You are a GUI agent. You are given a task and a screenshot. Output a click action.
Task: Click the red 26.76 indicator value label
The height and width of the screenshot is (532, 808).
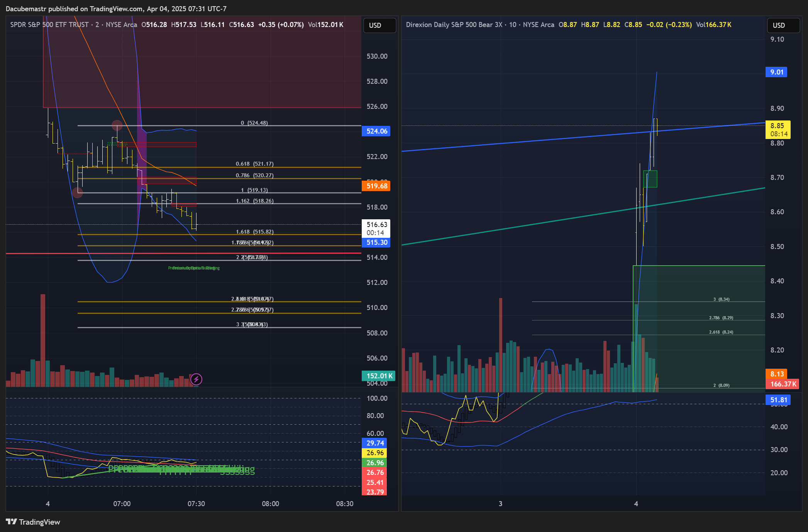click(x=374, y=473)
